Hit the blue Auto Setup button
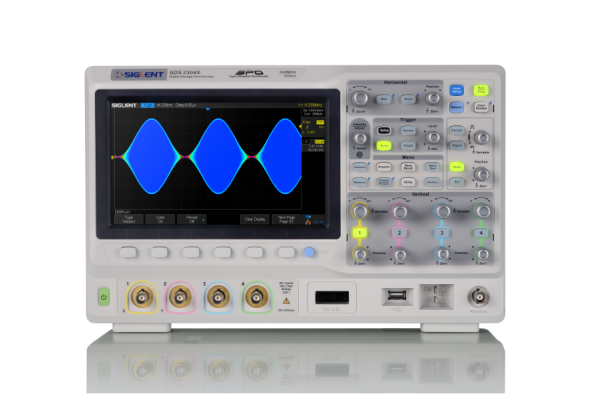Image resolution: width=600 pixels, height=400 pixels. coord(457,90)
